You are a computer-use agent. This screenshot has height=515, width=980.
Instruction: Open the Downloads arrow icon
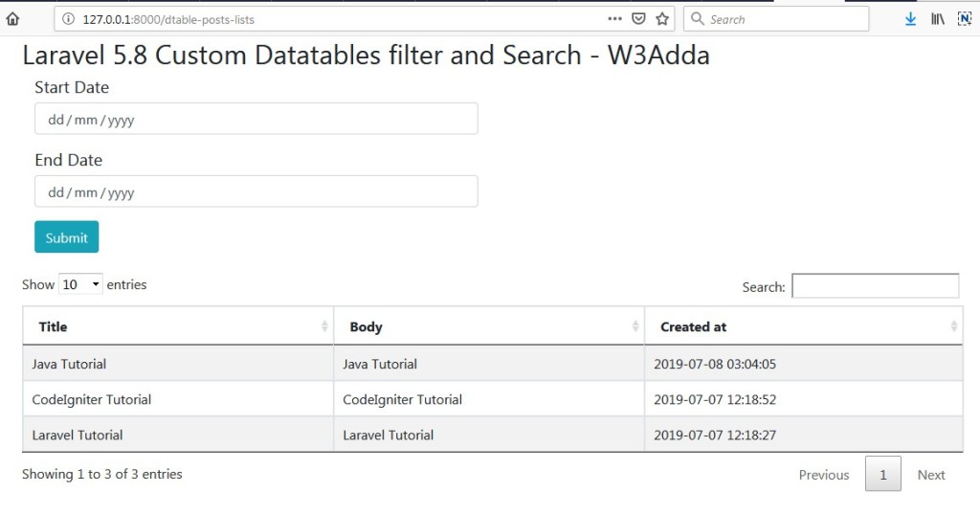tap(910, 19)
